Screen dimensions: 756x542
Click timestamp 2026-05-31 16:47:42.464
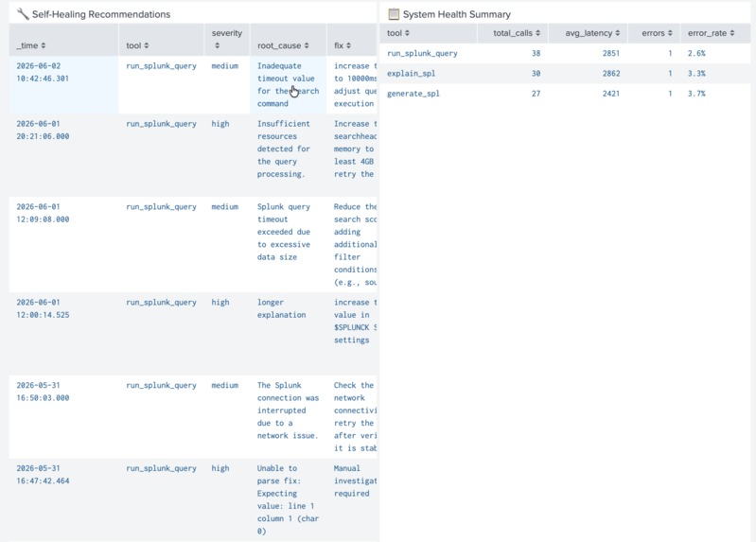point(43,474)
